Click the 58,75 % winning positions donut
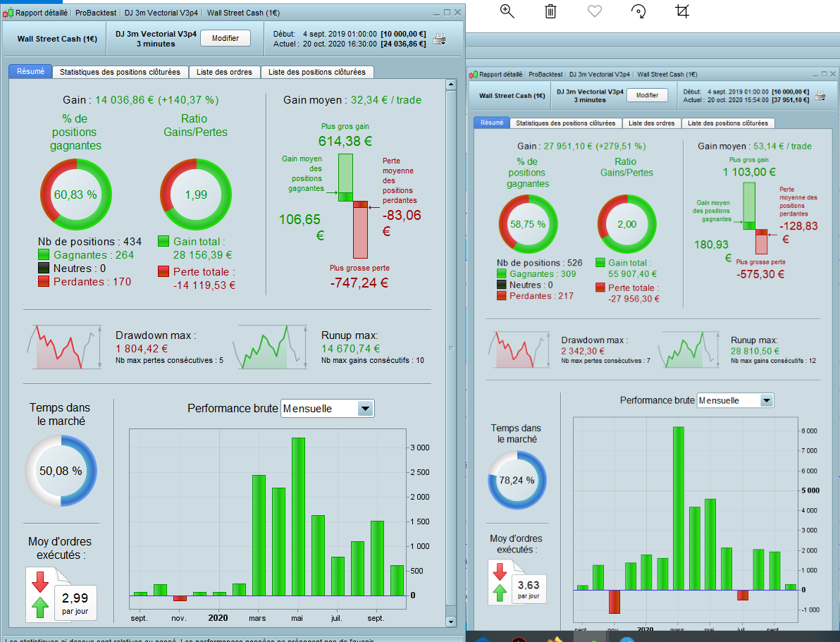The image size is (840, 642). tap(529, 224)
